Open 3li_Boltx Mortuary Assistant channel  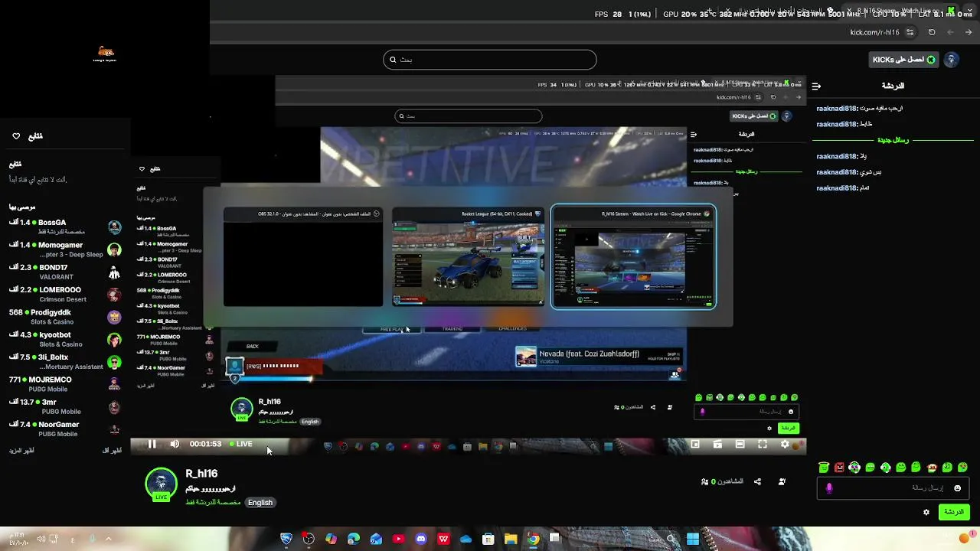(x=64, y=361)
